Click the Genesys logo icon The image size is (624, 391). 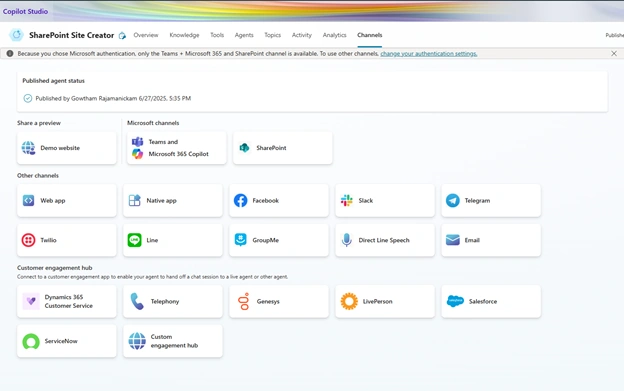coord(244,301)
